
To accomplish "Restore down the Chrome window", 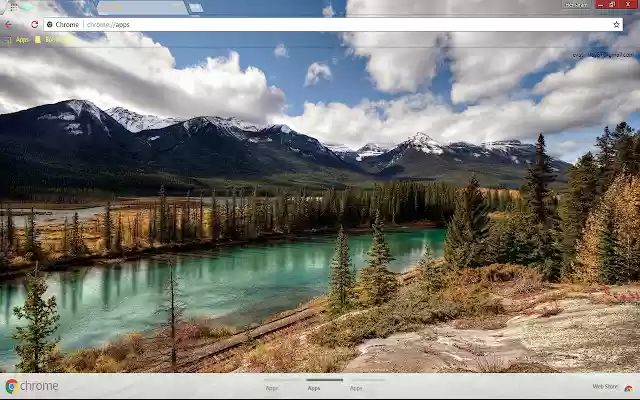I will click(x=612, y=4).
